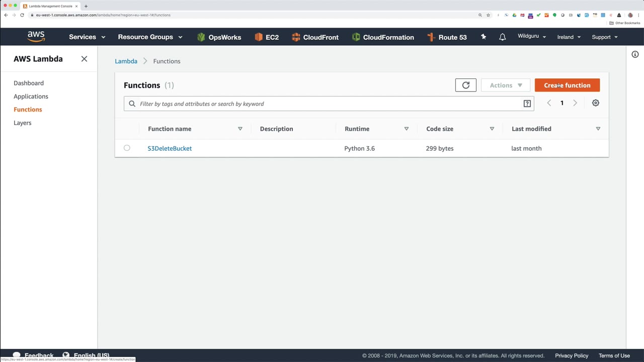Click the Functions breadcrumb text
Viewport: 644px width, 362px height.
[167, 61]
